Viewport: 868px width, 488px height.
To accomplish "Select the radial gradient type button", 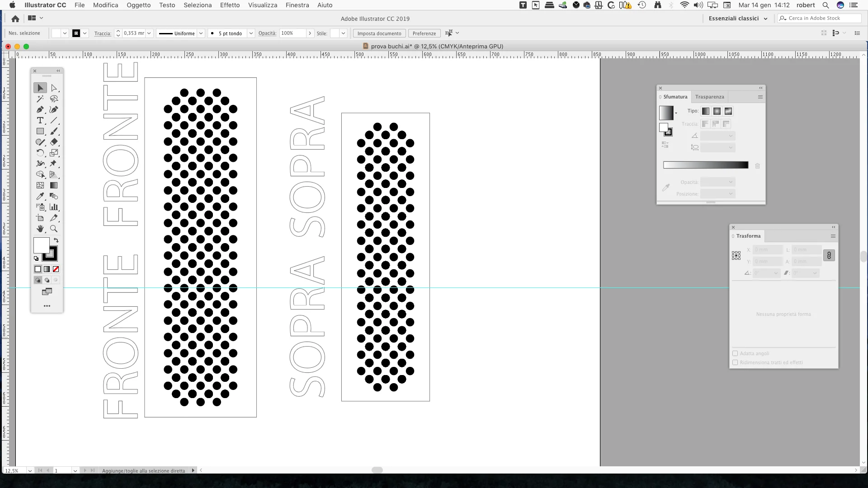I will click(x=717, y=111).
